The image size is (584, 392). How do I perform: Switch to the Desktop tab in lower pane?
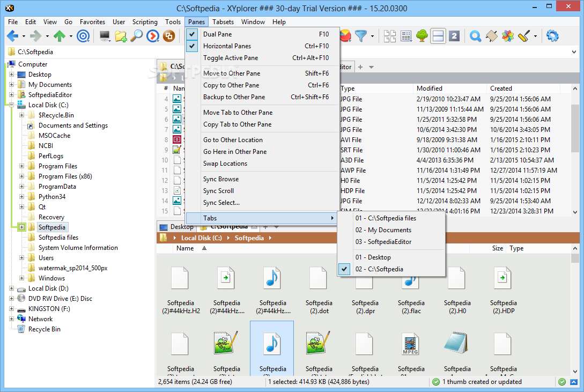click(177, 227)
